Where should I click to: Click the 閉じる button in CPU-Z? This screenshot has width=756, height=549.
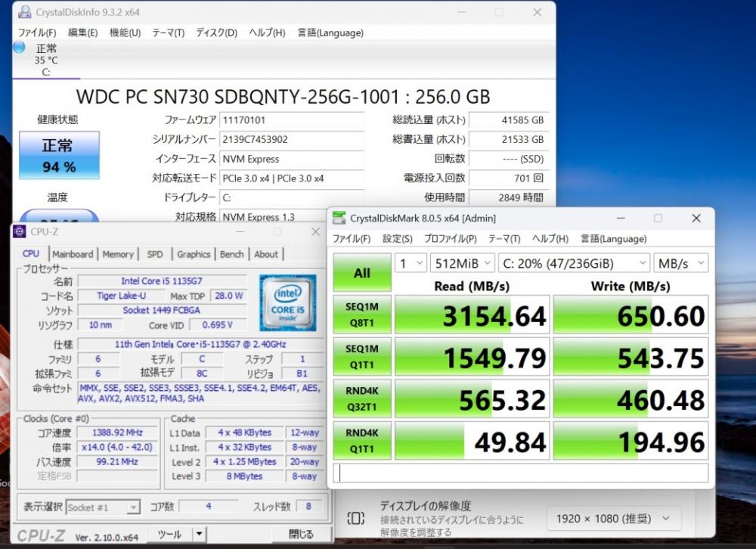pyautogui.click(x=301, y=534)
